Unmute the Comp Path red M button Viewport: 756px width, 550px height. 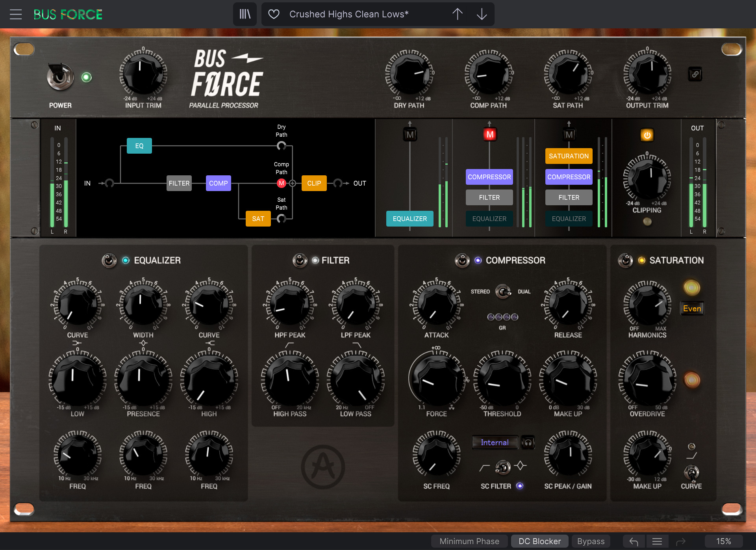click(x=489, y=135)
